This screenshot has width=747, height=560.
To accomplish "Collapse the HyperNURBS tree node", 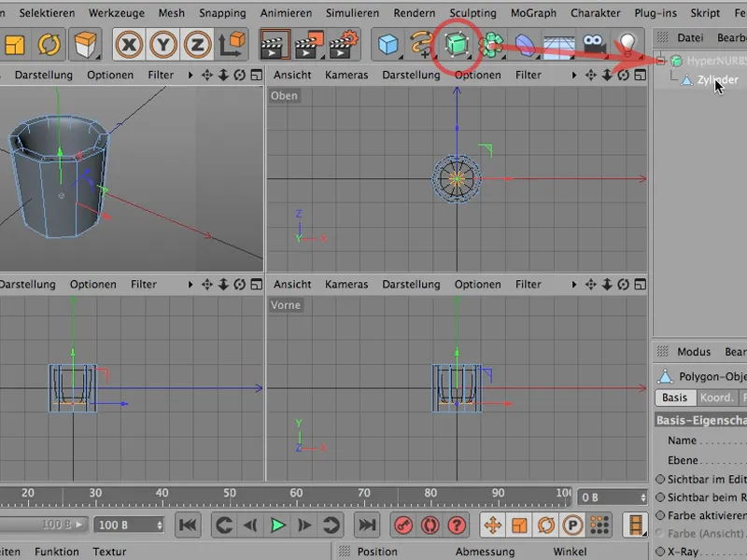I will pyautogui.click(x=660, y=61).
